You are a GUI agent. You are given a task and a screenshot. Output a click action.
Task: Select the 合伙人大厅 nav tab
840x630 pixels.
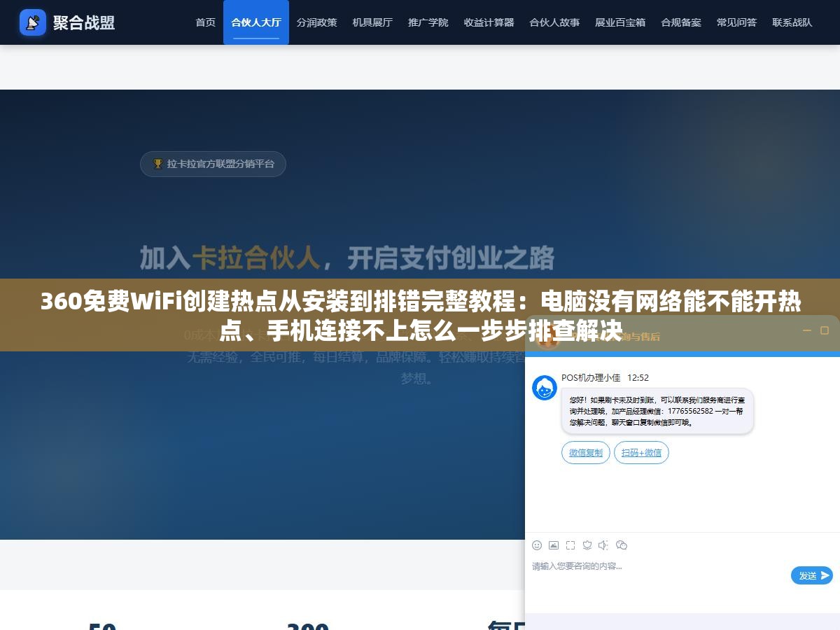(x=256, y=22)
